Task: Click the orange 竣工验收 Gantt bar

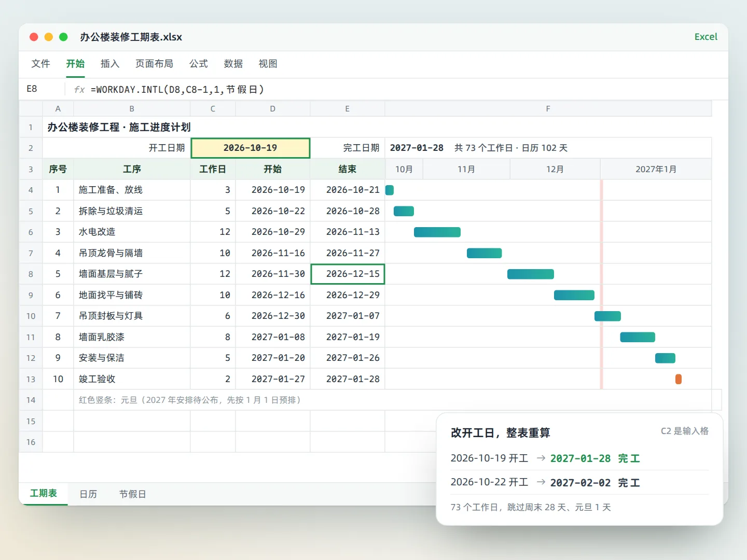Action: point(679,379)
